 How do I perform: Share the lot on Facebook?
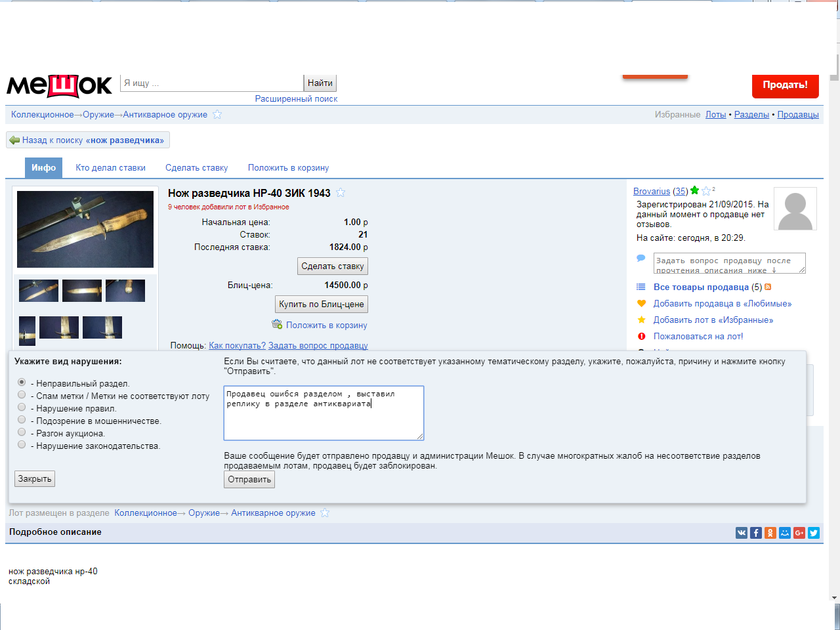[756, 533]
